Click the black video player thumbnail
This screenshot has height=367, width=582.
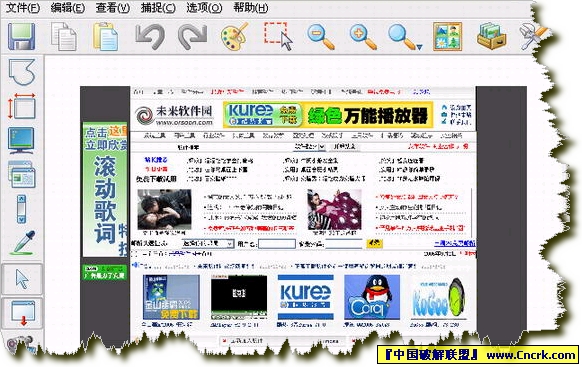pyautogui.click(x=239, y=297)
